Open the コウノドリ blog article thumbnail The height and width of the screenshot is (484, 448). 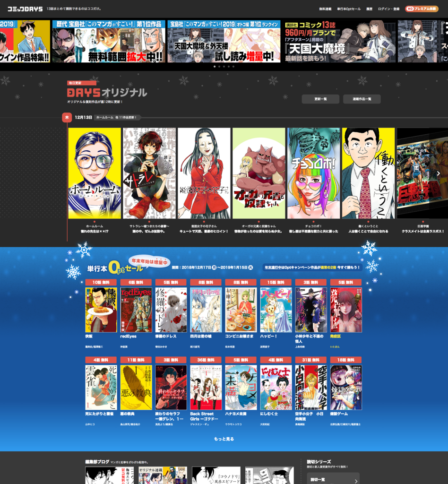click(216, 475)
